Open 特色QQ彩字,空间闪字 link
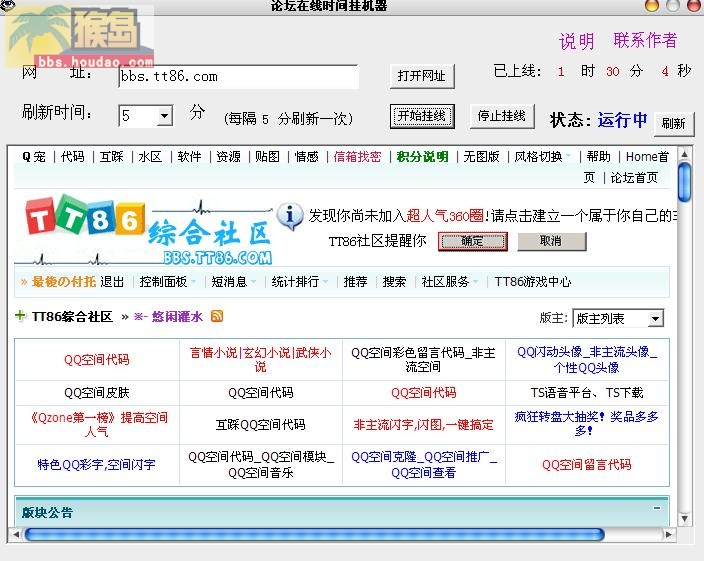The width and height of the screenshot is (704, 561). (97, 465)
